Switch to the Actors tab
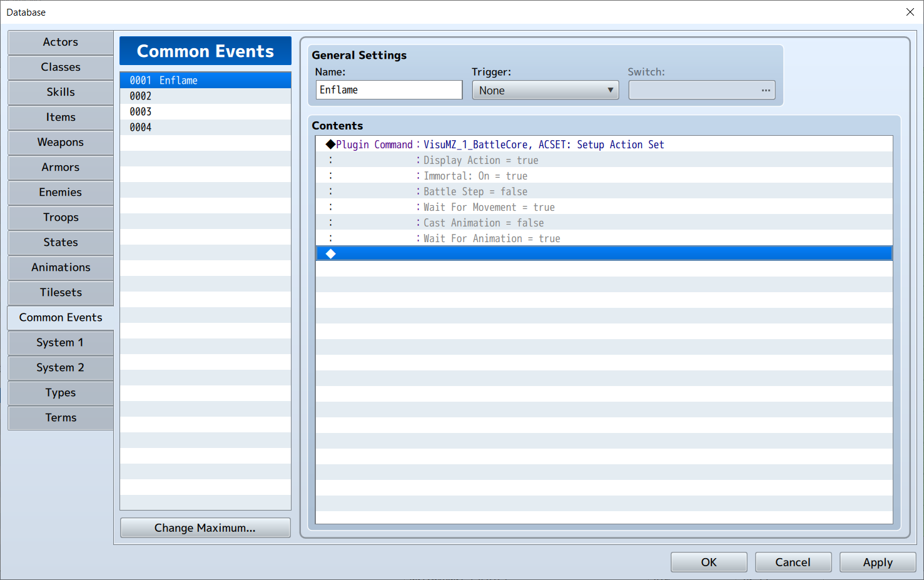This screenshot has height=580, width=924. pos(61,43)
